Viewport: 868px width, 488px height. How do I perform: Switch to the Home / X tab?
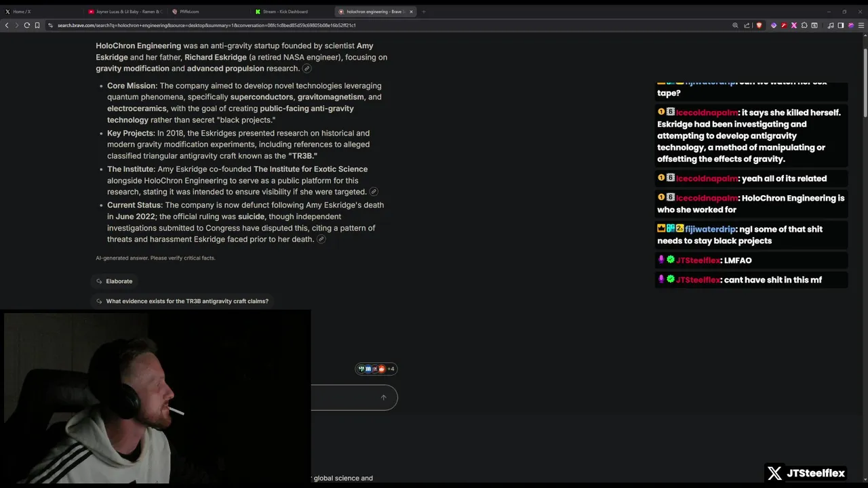[42, 12]
